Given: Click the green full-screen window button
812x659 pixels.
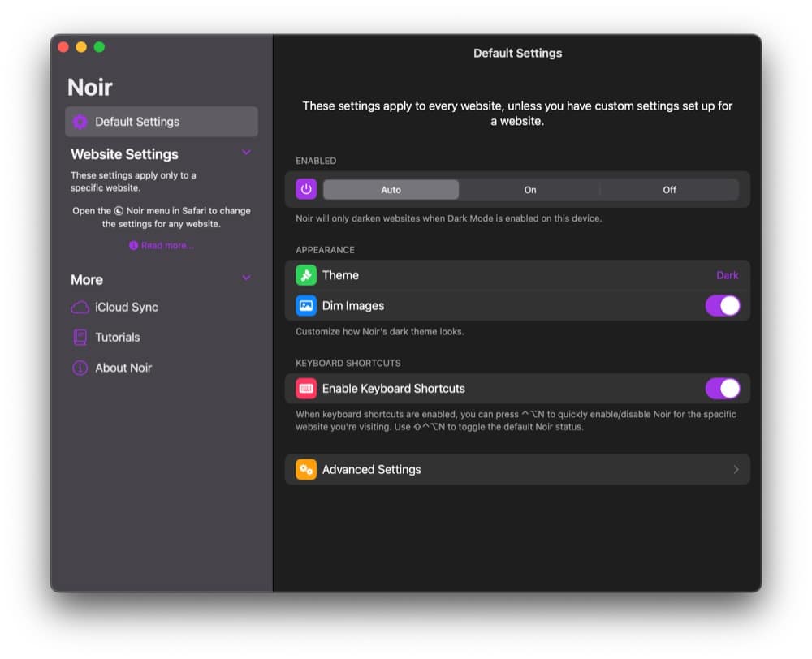Looking at the screenshot, I should (99, 47).
